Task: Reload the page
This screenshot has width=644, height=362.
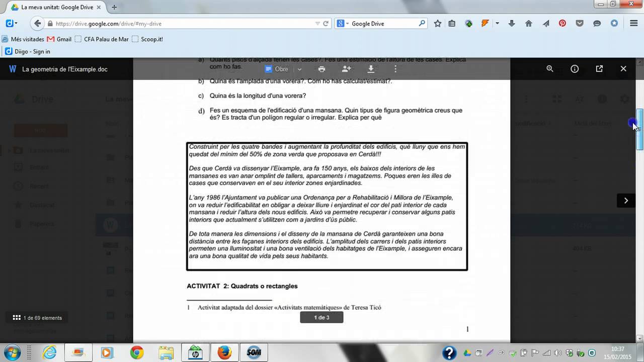Action: click(x=326, y=24)
